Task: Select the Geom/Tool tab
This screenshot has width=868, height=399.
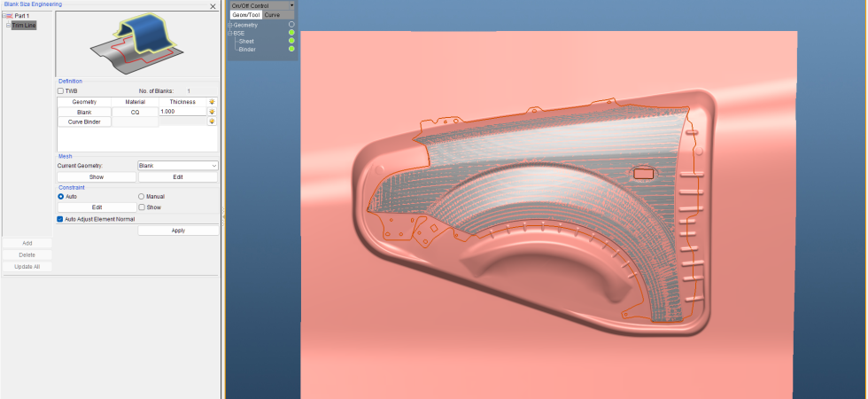Action: click(x=246, y=15)
